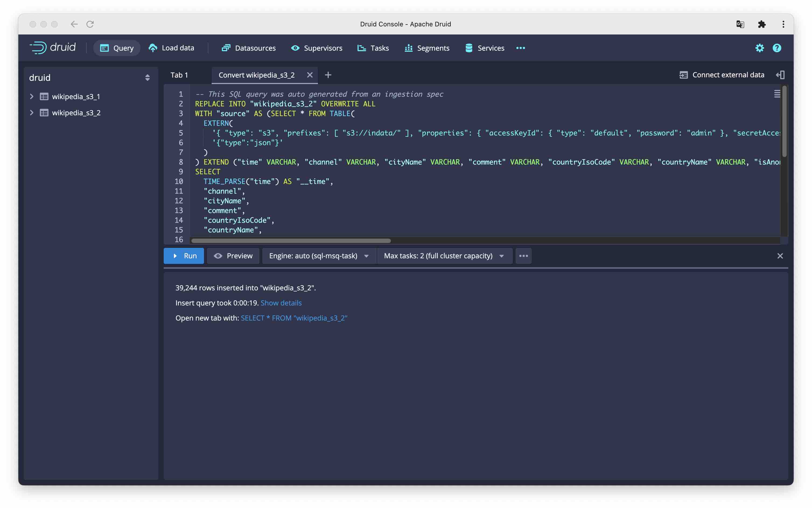This screenshot has height=508, width=812.
Task: View the Supervisors panel
Action: pyautogui.click(x=316, y=48)
